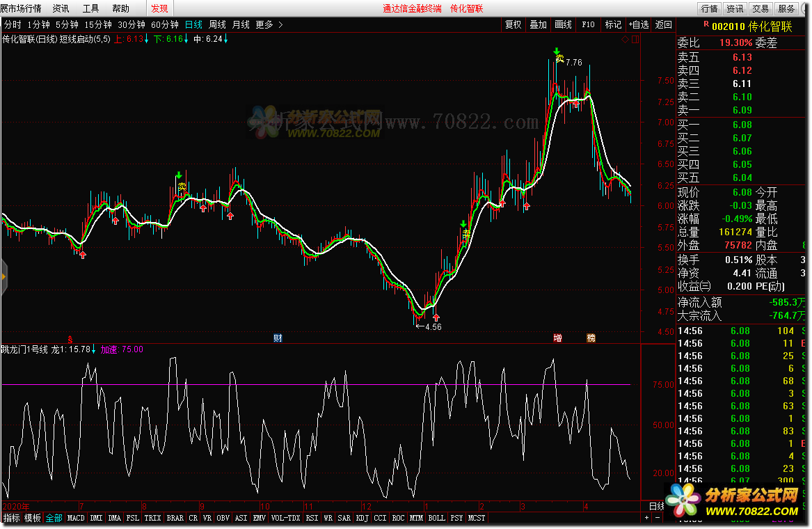Screen dimensions: 812x529
Task: Switch to 60分钟 period
Action: (x=165, y=24)
